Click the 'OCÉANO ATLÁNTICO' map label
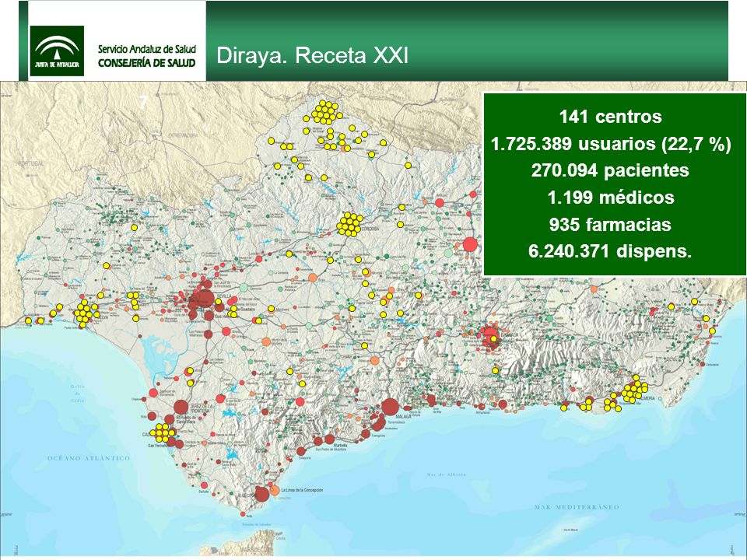 tap(89, 458)
